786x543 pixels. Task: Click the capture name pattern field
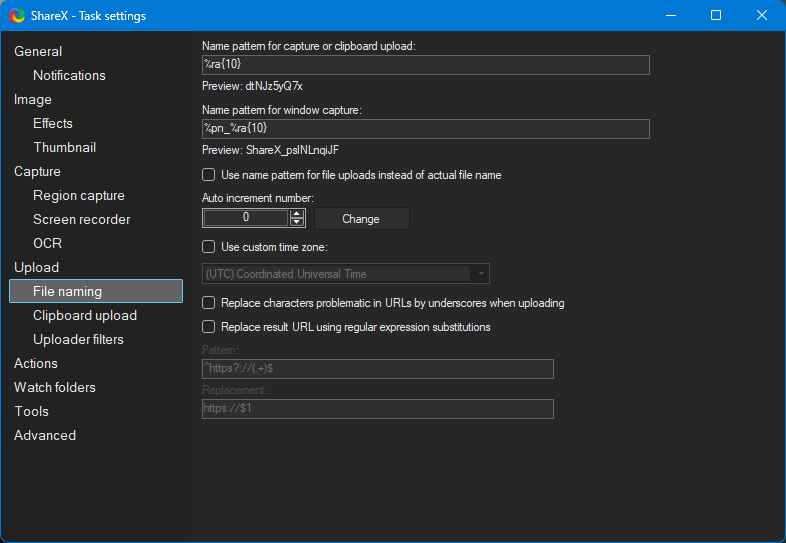click(426, 65)
